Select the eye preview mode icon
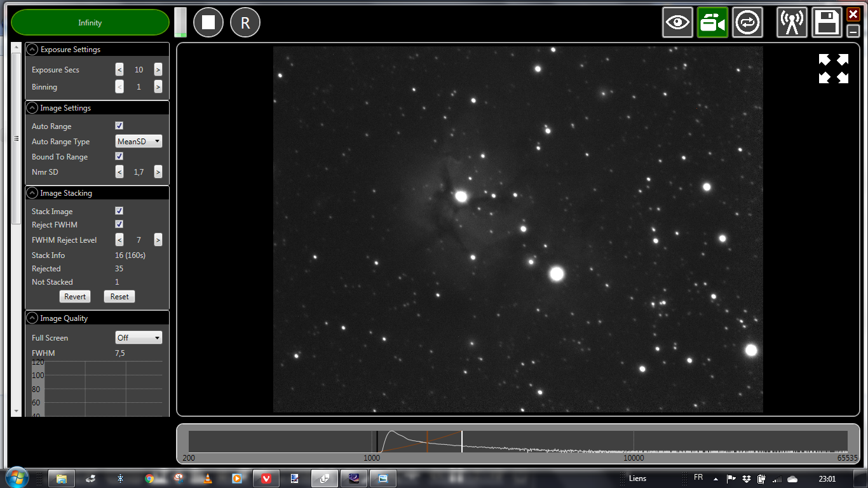 pos(677,22)
